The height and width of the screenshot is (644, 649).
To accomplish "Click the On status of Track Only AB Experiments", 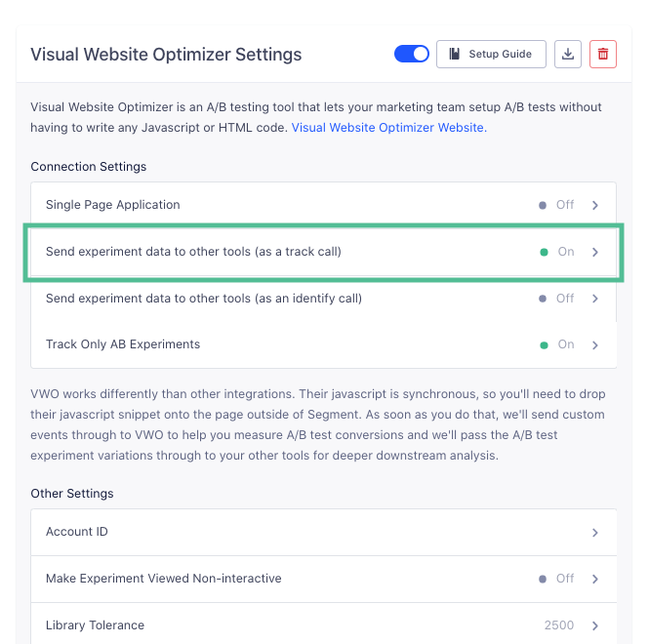I will pyautogui.click(x=565, y=344).
